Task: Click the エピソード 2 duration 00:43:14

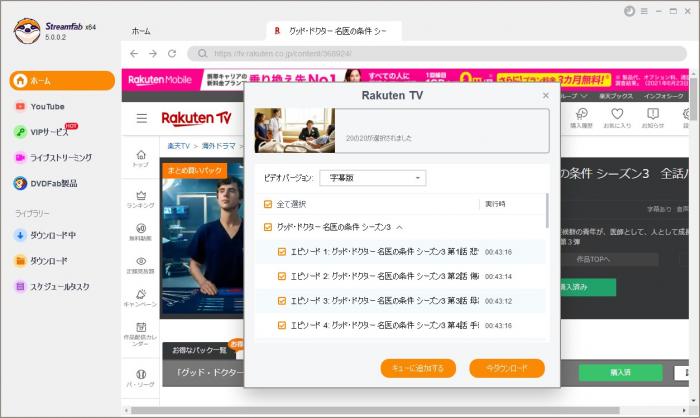Action: coord(498,276)
